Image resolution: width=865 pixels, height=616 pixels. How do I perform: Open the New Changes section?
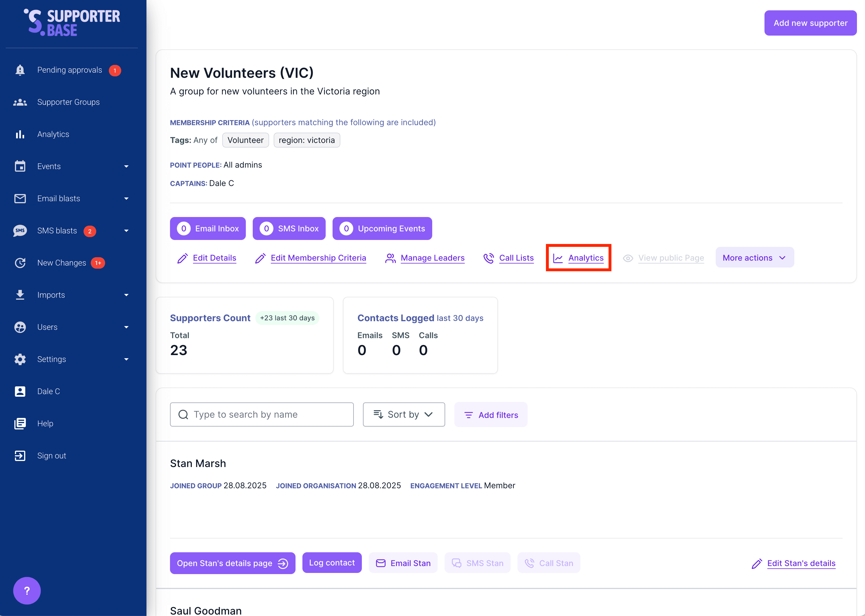tap(61, 262)
